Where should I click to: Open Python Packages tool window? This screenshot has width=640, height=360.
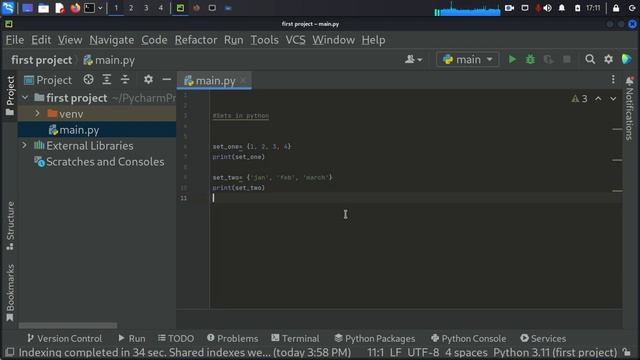(374, 338)
